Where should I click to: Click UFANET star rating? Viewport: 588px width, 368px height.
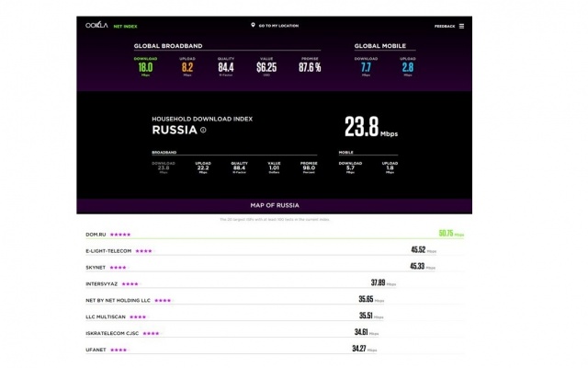[119, 351]
